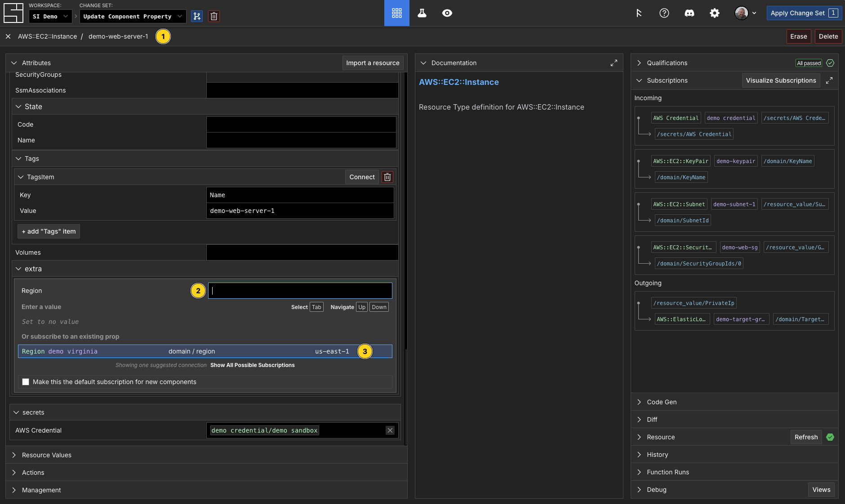The image size is (845, 504).
Task: Open the grid view in top bar
Action: point(396,13)
